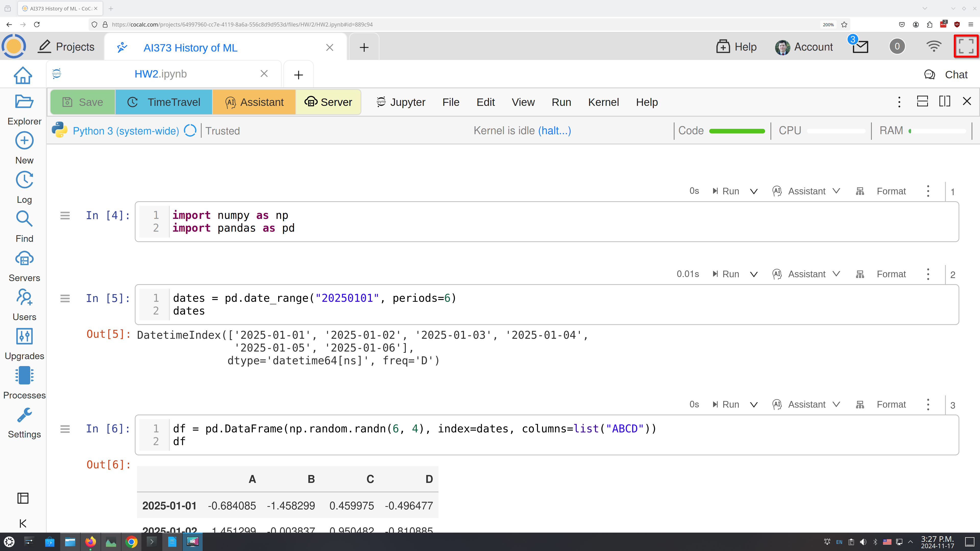Click the Find magnifier icon

click(x=24, y=219)
